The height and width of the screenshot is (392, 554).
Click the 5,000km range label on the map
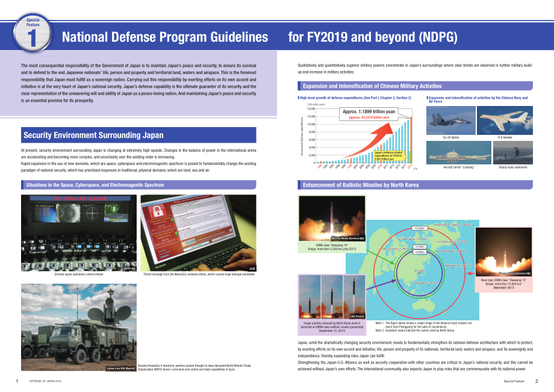[x=420, y=252]
